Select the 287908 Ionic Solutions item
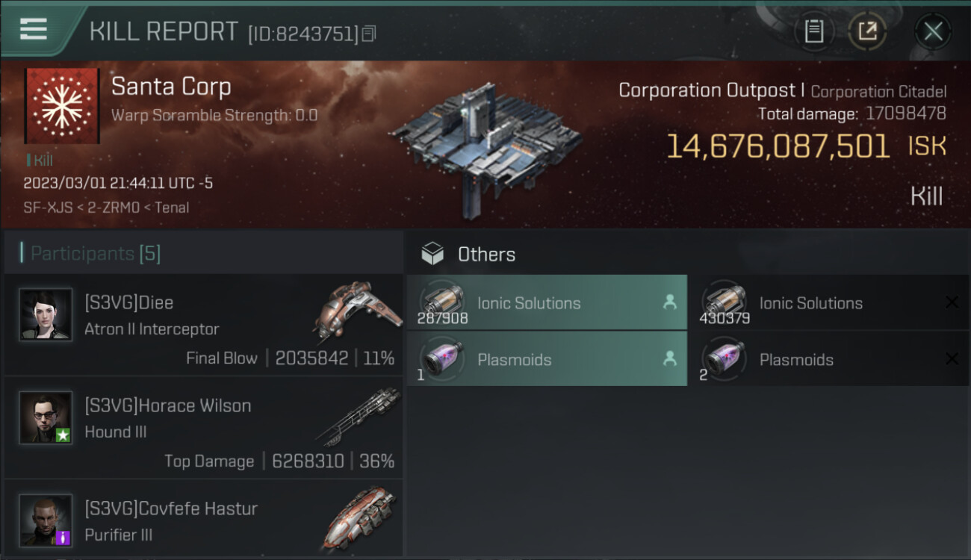971x560 pixels. coord(547,303)
